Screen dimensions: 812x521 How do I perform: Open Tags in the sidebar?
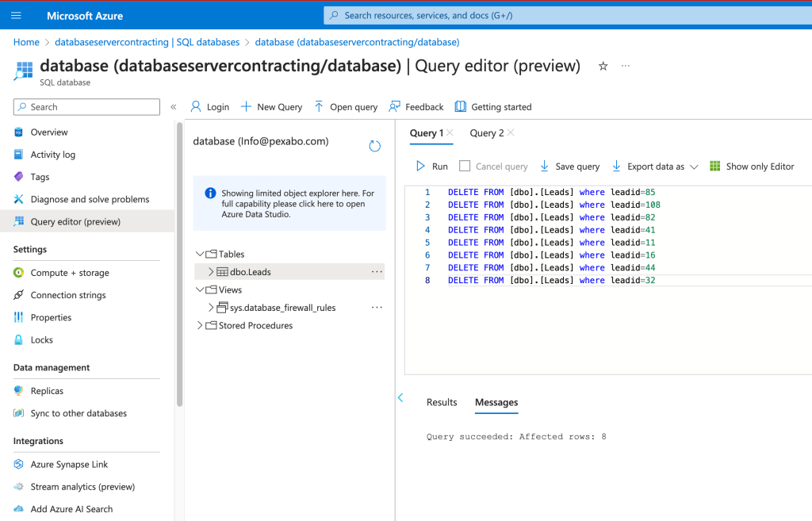[x=40, y=177]
